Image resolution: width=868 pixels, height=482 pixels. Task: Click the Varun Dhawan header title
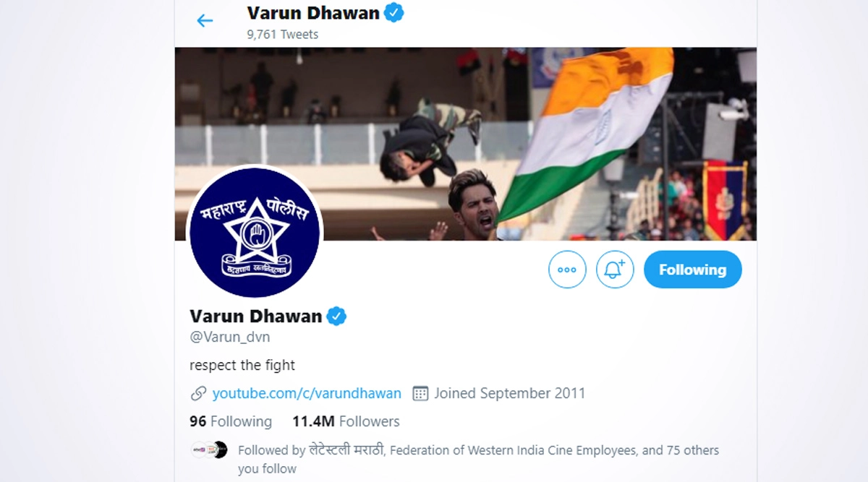click(313, 12)
